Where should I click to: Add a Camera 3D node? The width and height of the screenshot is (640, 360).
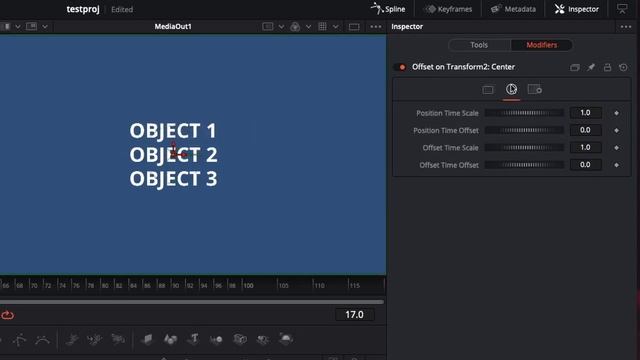(x=240, y=340)
